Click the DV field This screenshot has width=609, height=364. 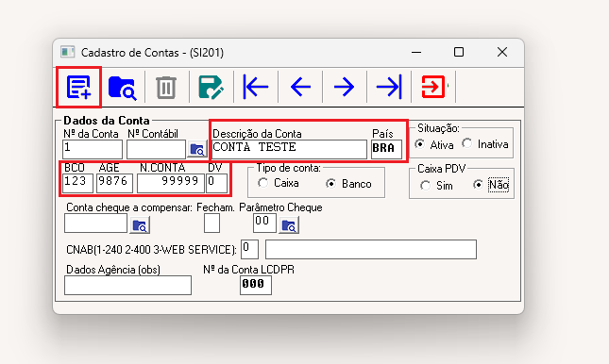click(x=216, y=183)
